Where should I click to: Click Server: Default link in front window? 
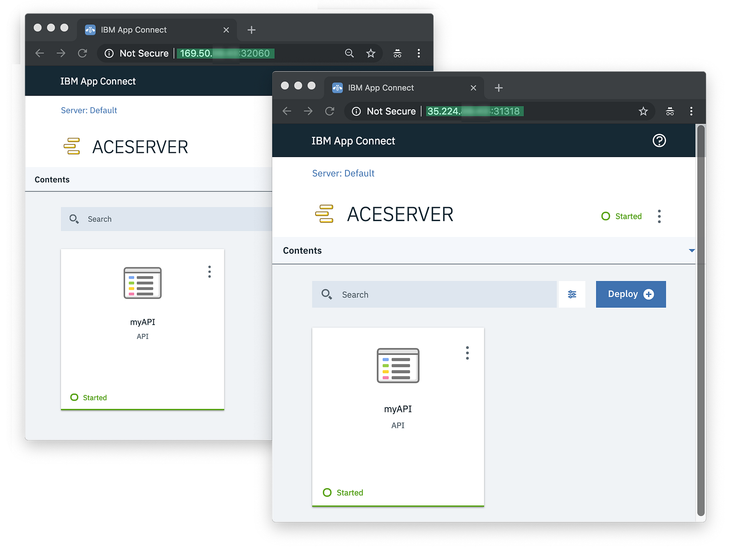click(343, 173)
